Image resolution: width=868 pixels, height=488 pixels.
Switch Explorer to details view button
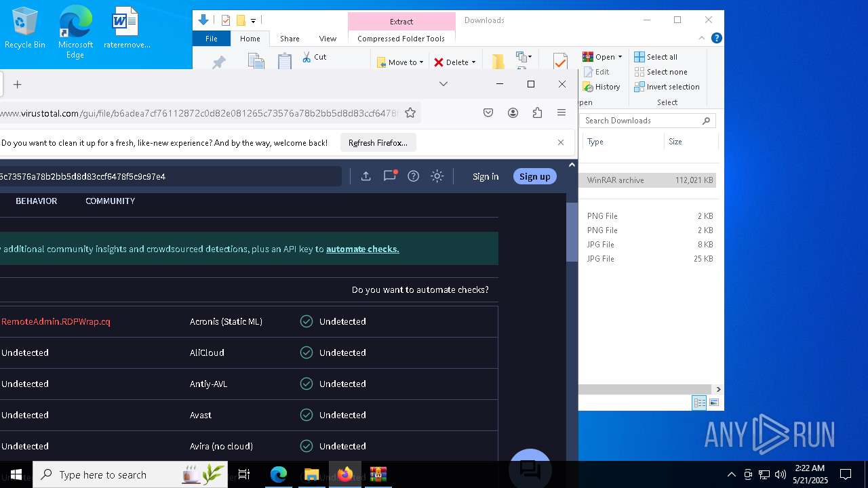(x=699, y=403)
